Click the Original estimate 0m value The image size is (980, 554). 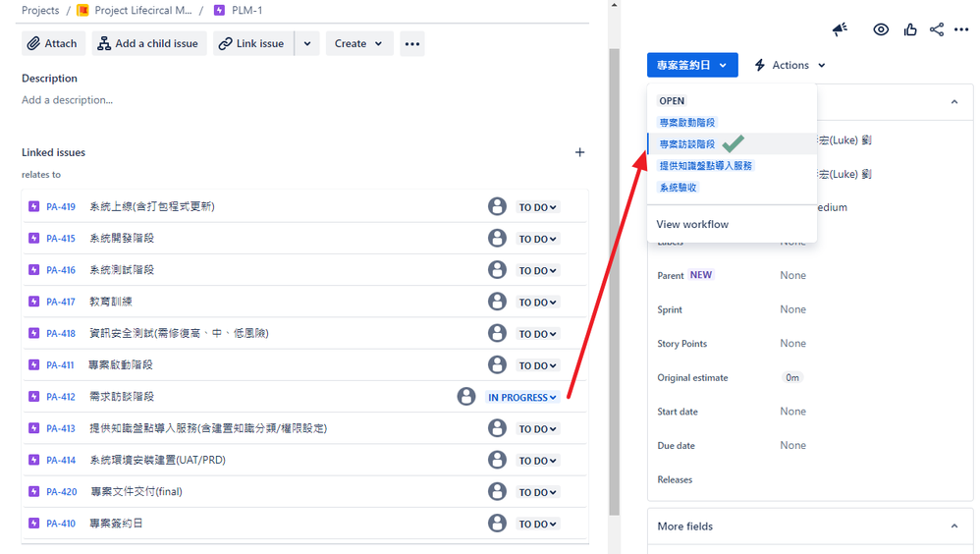pos(791,377)
